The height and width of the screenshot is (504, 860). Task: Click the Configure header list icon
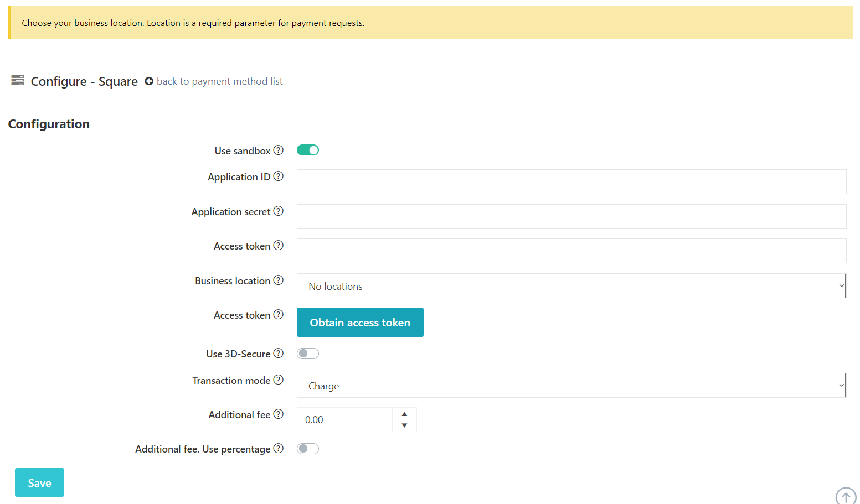pos(18,80)
